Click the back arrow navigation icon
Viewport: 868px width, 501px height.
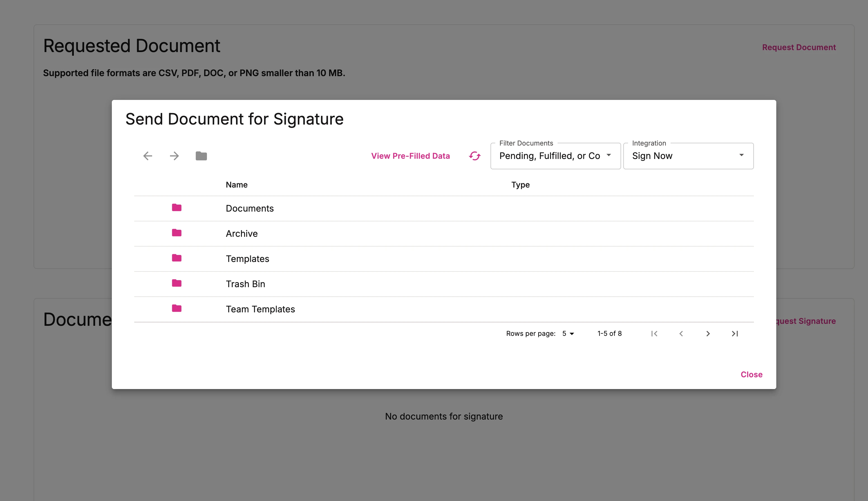click(x=148, y=156)
